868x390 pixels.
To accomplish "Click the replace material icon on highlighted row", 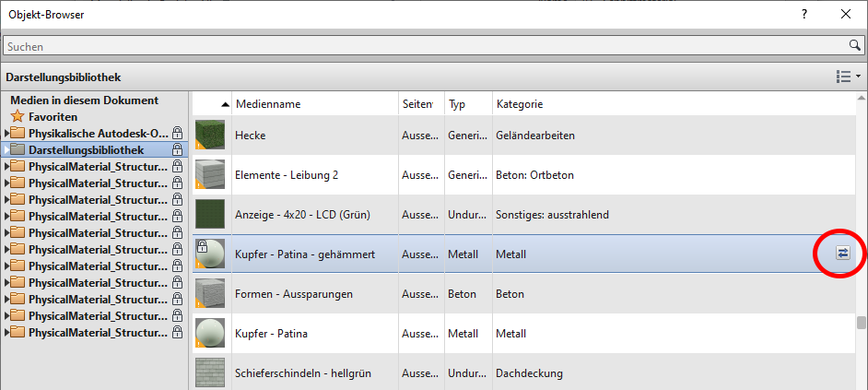I will tap(842, 254).
